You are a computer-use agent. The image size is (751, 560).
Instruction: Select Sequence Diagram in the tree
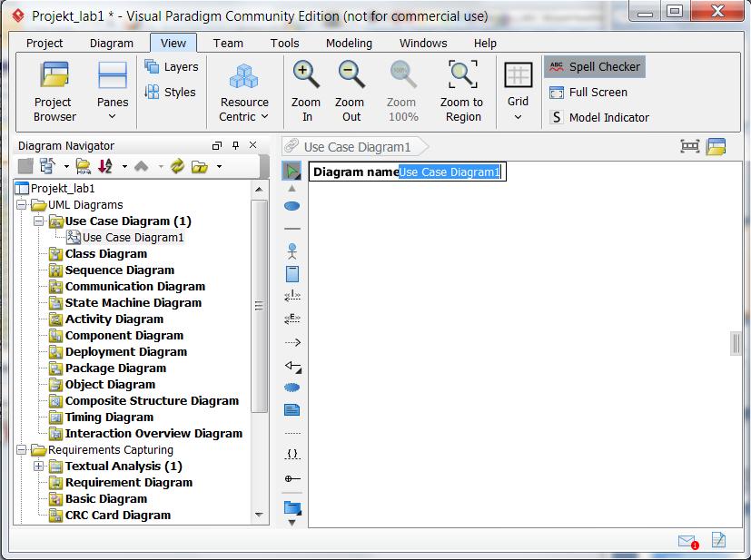click(120, 270)
